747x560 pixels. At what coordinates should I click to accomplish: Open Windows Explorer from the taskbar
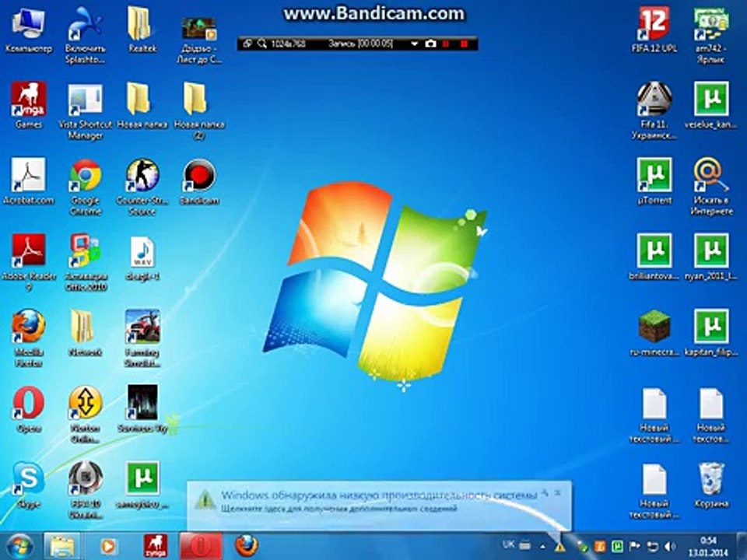click(x=62, y=546)
